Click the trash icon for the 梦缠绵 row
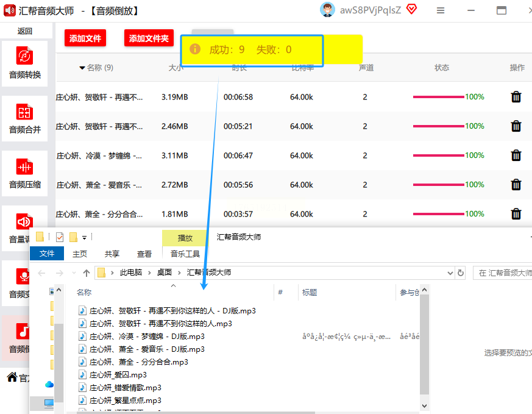 click(516, 155)
